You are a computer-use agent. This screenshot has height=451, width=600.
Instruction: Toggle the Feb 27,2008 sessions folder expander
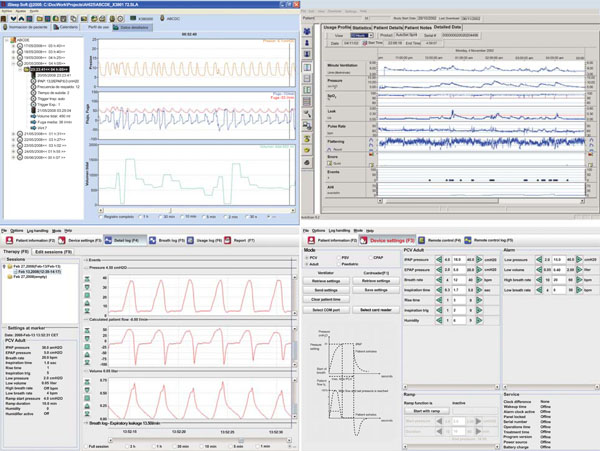point(4,267)
